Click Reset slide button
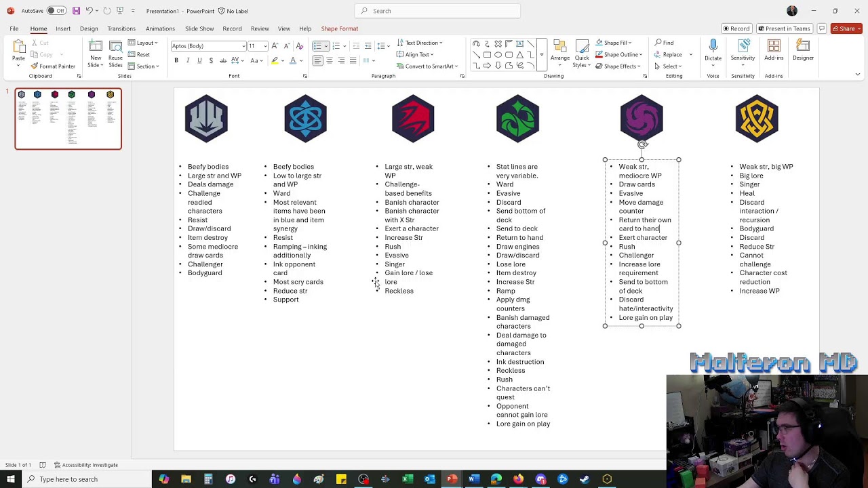This screenshot has width=868, height=488. (x=139, y=55)
